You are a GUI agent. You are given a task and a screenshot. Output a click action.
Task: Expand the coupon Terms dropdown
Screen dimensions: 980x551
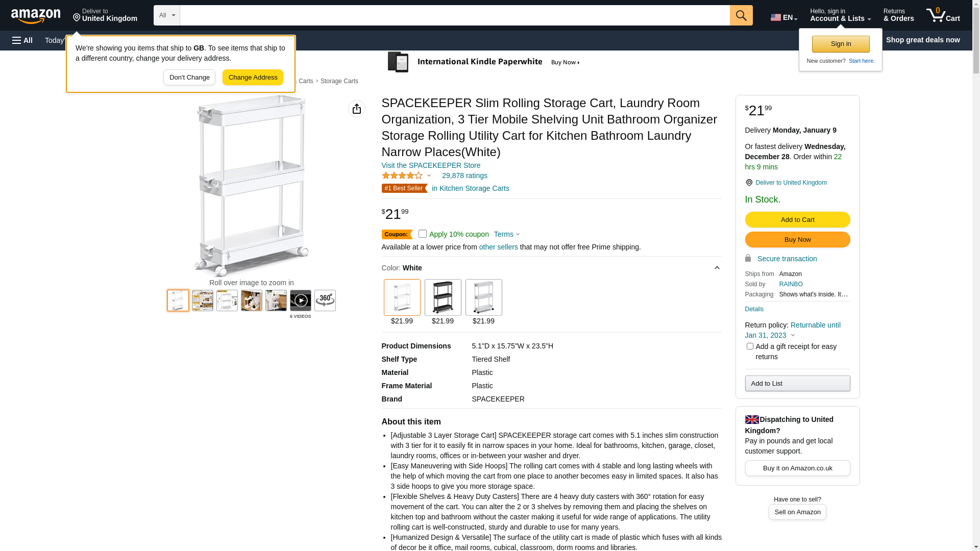click(507, 234)
